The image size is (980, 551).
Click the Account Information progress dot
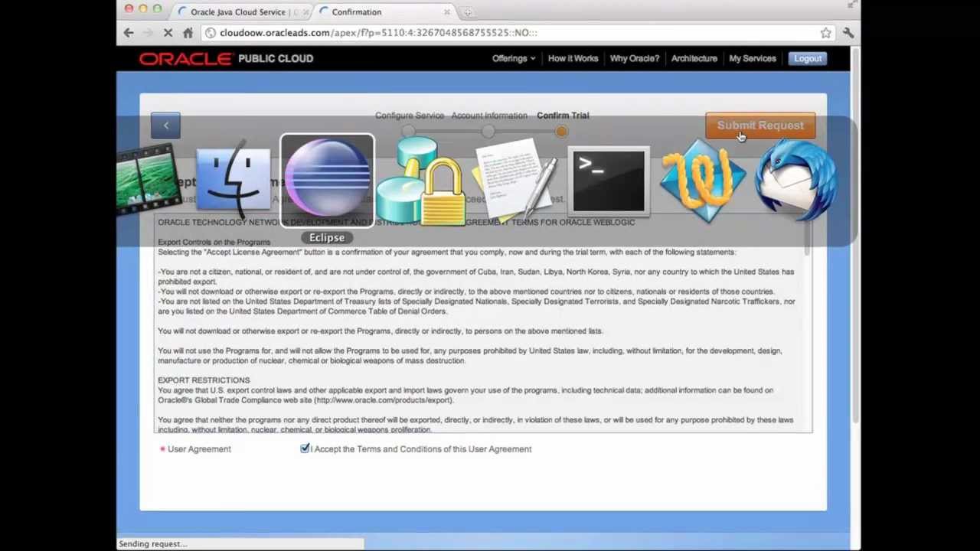point(488,132)
